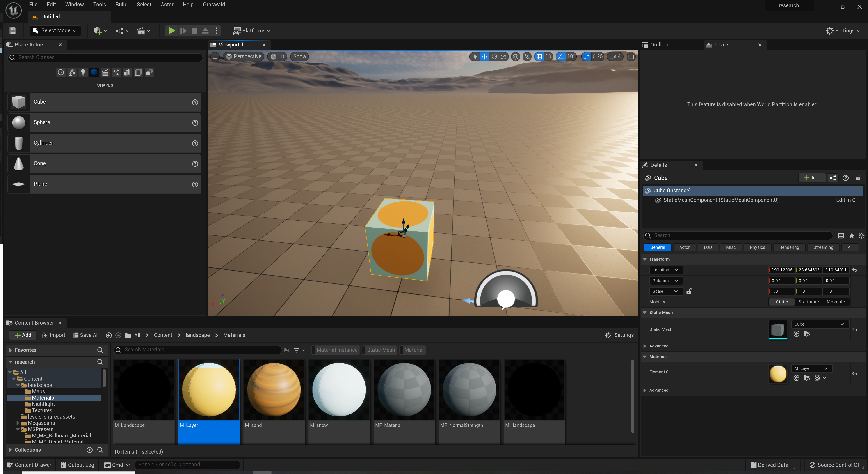The width and height of the screenshot is (868, 474).
Task: Select the M_sand material thumbnail
Action: [274, 389]
